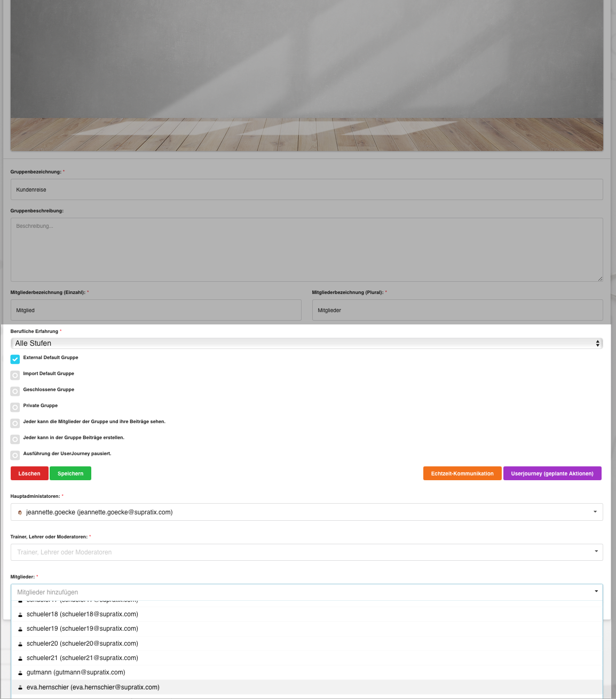
Task: Click the user icon beside schueler18
Action: pos(20,615)
